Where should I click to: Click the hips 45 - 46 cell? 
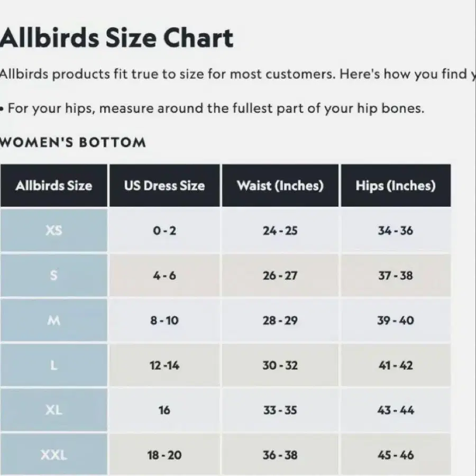pos(396,455)
